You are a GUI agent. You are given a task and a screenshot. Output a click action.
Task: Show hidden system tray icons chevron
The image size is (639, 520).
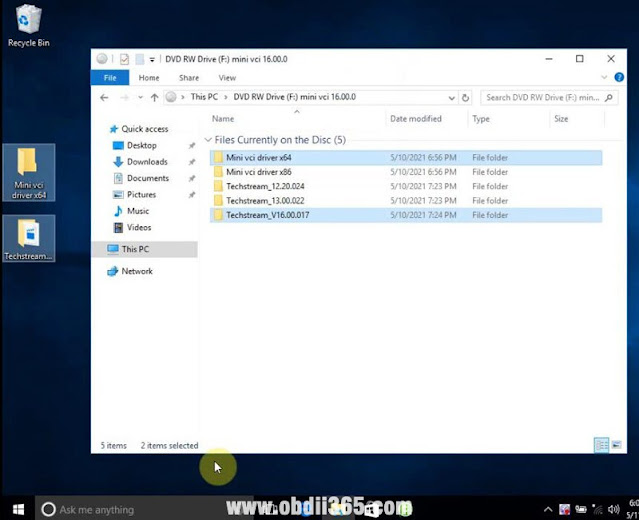click(x=548, y=509)
